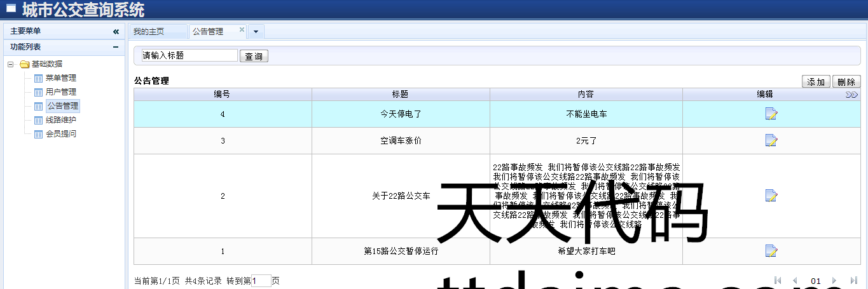Go to the first page arrow
The image size is (868, 289).
pyautogui.click(x=778, y=281)
